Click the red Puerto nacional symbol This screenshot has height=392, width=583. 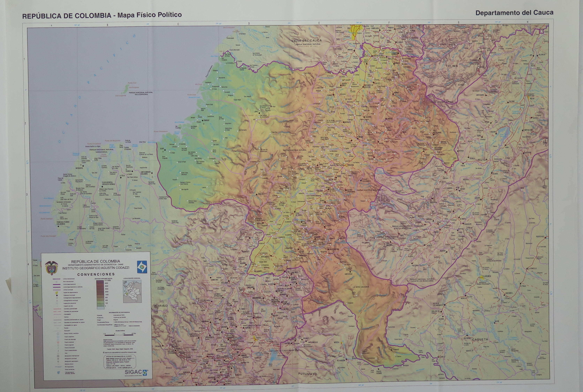click(58, 342)
